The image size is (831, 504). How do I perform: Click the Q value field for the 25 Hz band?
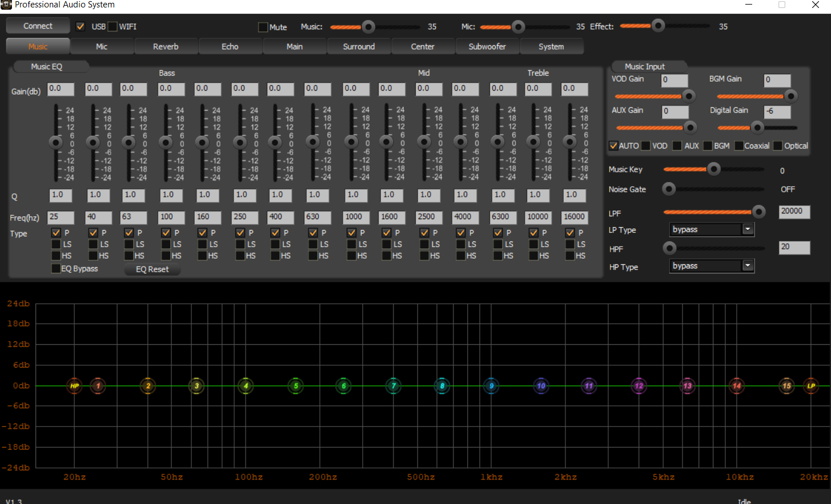(x=61, y=195)
